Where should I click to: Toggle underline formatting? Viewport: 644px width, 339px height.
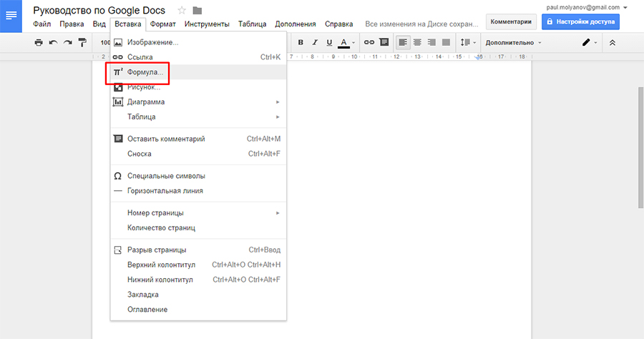pyautogui.click(x=329, y=42)
